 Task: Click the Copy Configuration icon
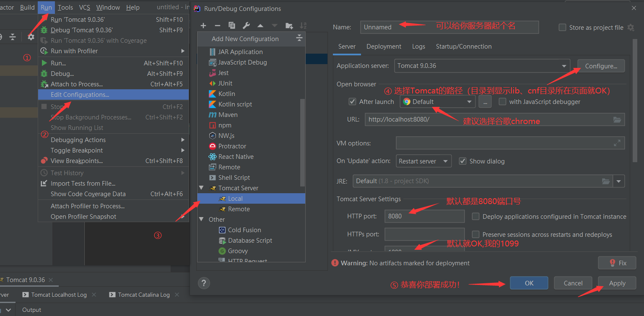click(232, 26)
